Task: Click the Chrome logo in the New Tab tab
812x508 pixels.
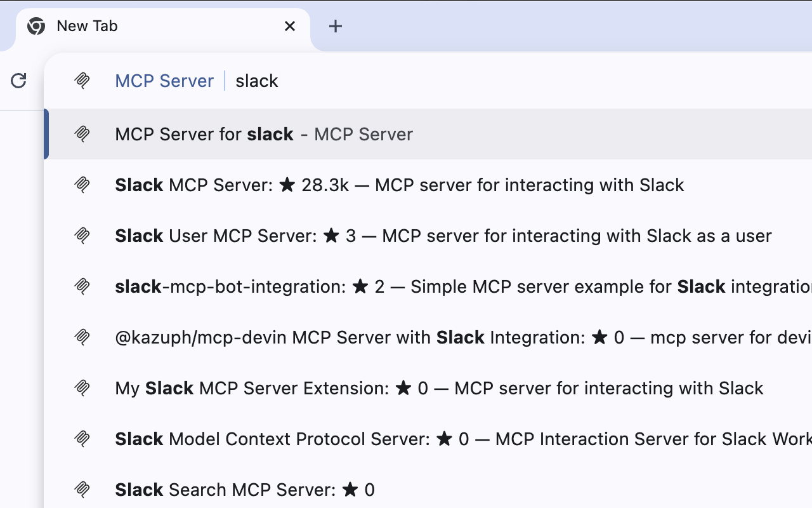Action: 36,26
